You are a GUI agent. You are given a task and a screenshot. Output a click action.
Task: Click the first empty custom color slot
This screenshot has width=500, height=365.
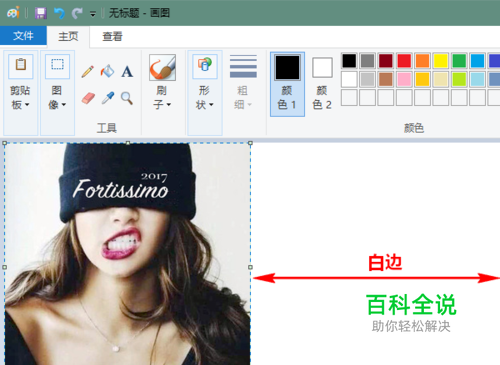click(x=349, y=98)
